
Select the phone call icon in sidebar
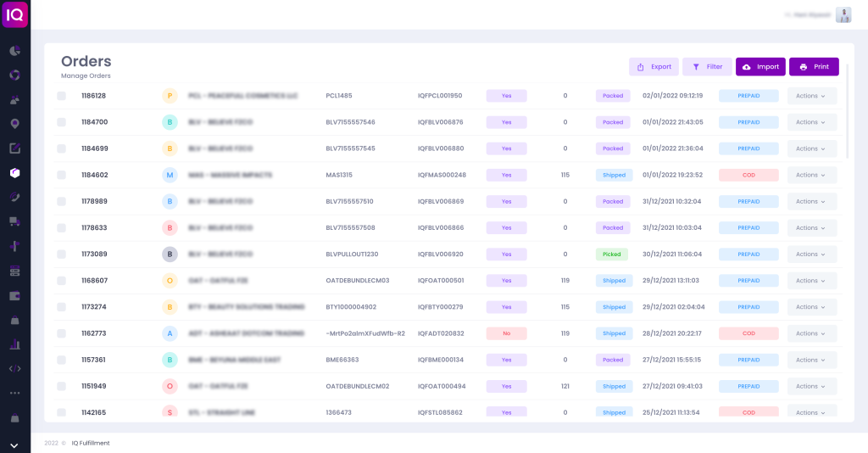[14, 197]
